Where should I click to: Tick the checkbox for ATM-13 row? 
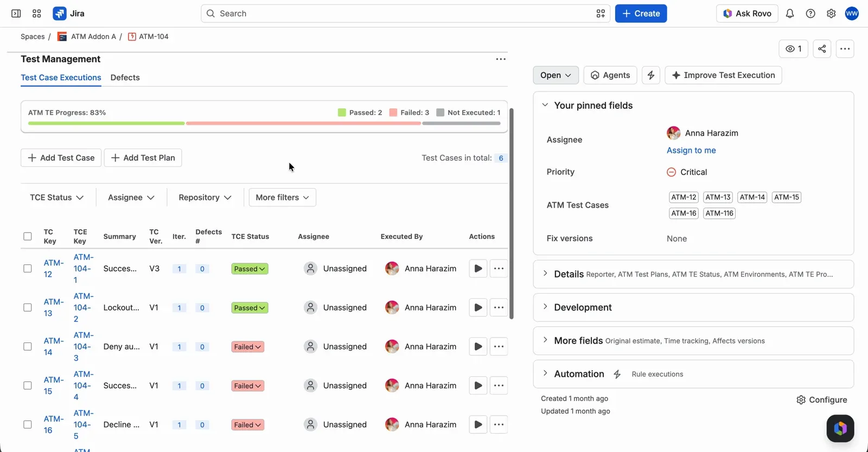click(x=28, y=307)
